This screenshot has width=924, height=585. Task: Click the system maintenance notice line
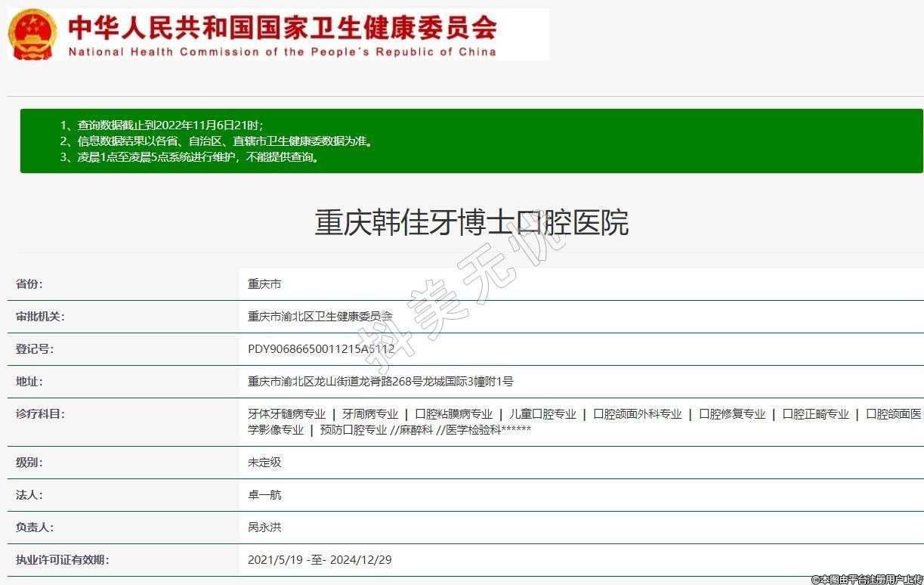tap(189, 157)
